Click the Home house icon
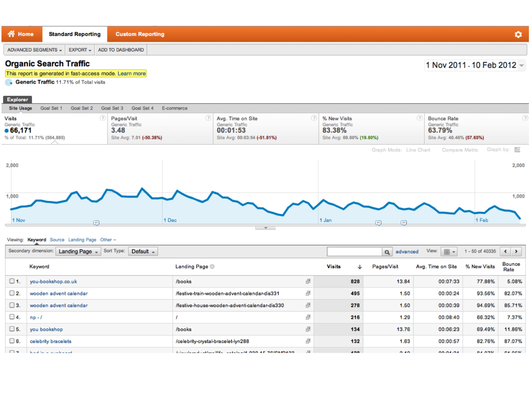 [x=11, y=34]
